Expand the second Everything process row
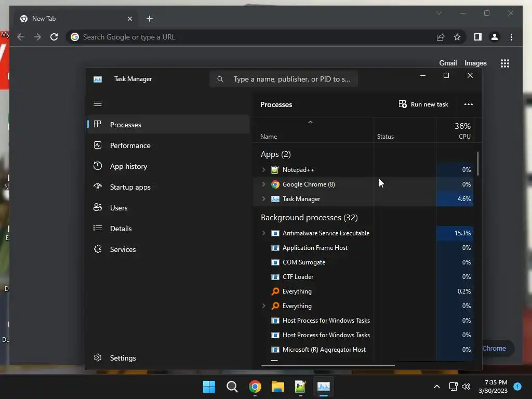Screen dimensions: 532x399 [x=263, y=305]
